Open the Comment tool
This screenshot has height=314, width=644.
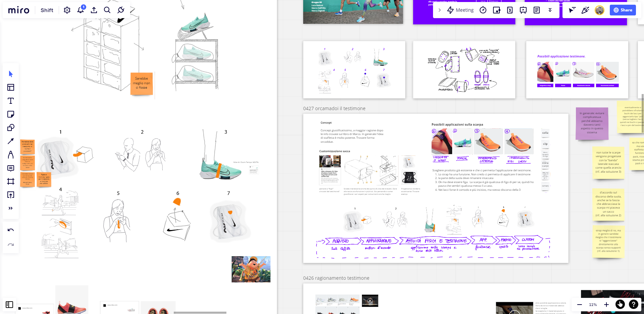[11, 168]
